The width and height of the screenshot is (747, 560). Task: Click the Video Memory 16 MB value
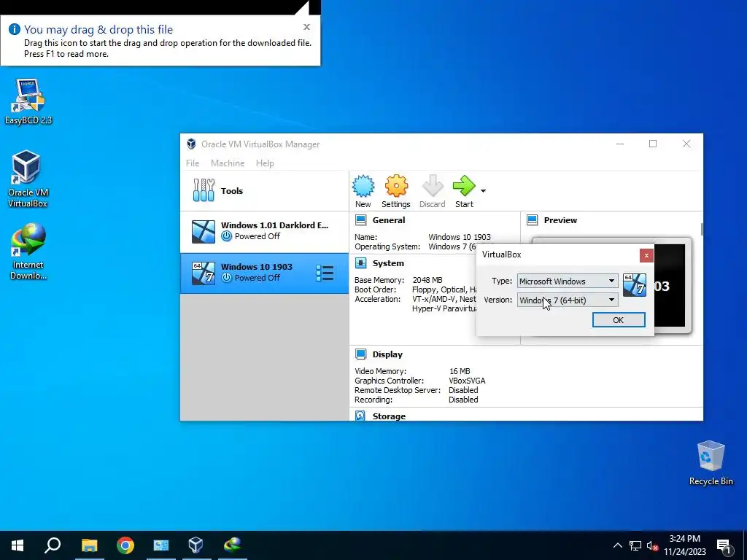[460, 371]
